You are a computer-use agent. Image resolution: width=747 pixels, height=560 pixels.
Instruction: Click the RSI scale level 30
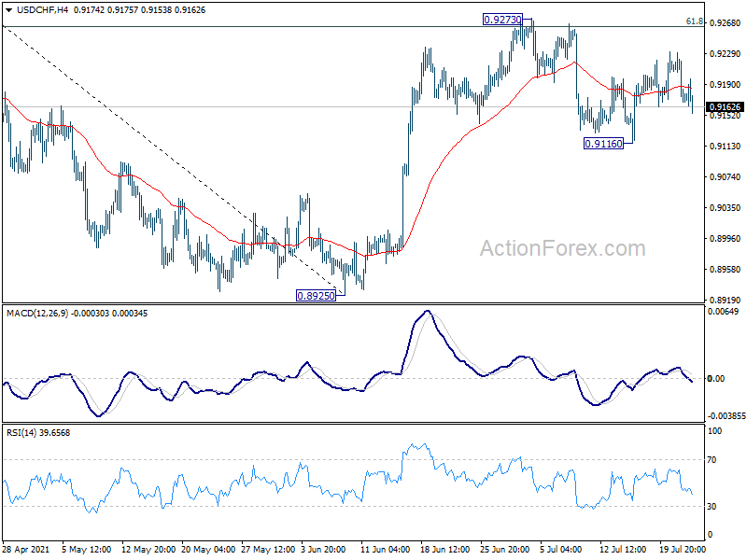point(712,507)
